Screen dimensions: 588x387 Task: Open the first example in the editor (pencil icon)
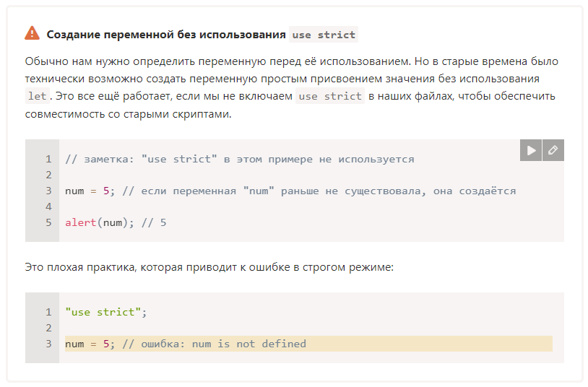(x=553, y=150)
